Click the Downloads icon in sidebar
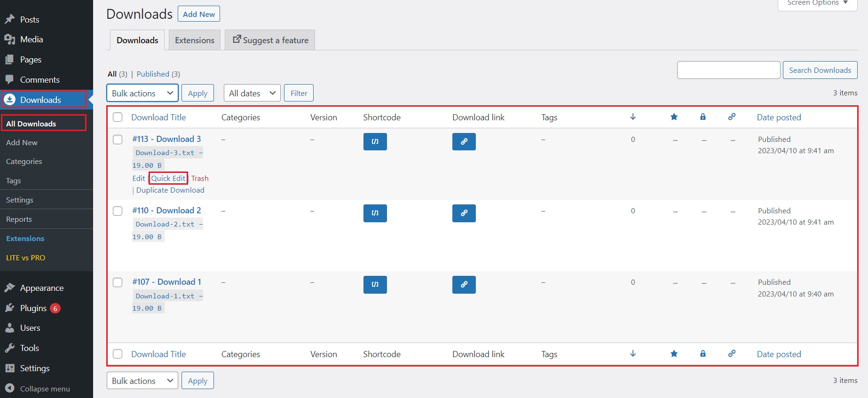The image size is (868, 398). click(x=9, y=100)
